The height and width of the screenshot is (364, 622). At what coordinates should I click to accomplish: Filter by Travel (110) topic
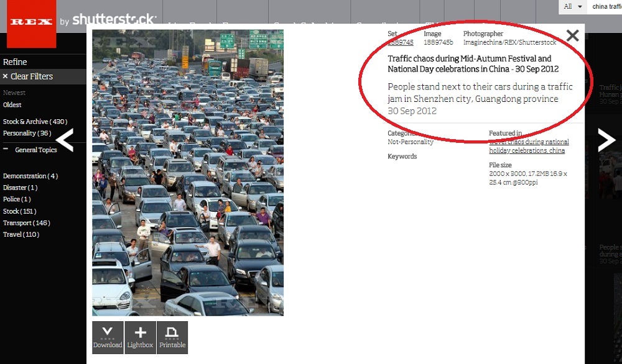[x=21, y=234]
